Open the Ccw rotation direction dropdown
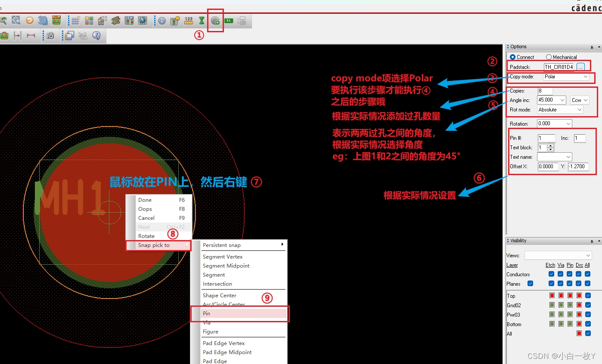602x364 pixels. [x=579, y=99]
